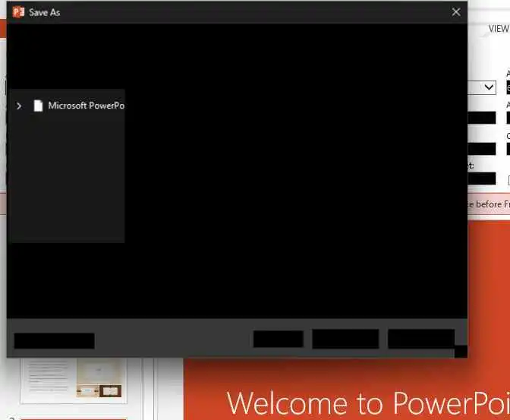Select the slide thumbnail in PowerPoint panel
The height and width of the screenshot is (420, 510).
[74, 381]
